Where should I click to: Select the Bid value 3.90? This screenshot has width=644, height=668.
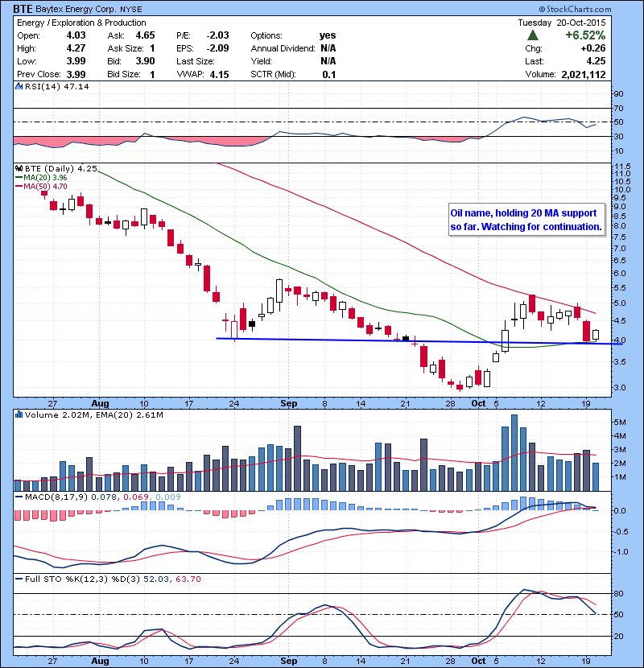[x=146, y=61]
